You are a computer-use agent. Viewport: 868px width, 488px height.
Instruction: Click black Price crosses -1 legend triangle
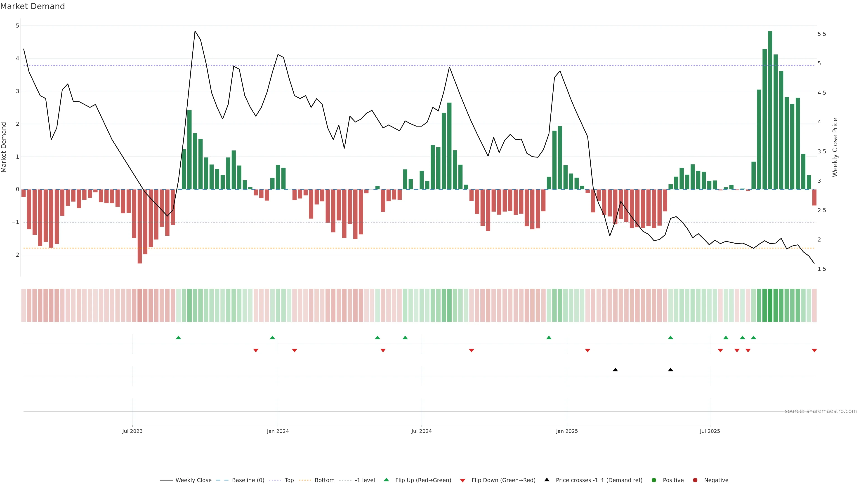coord(547,480)
